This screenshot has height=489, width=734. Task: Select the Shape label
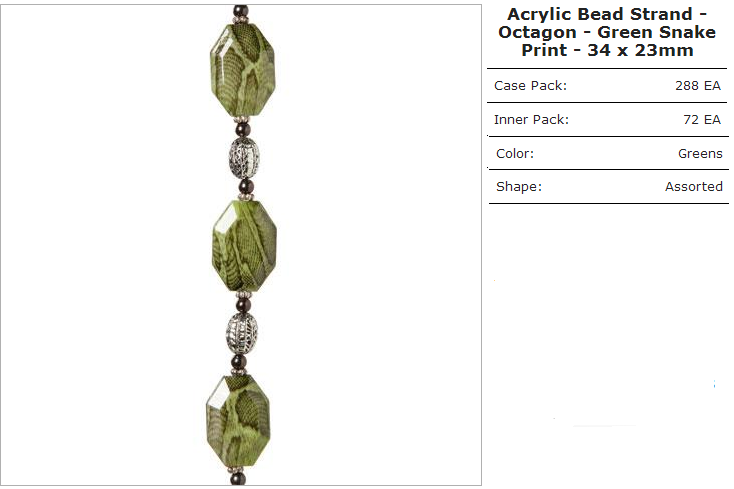[519, 187]
